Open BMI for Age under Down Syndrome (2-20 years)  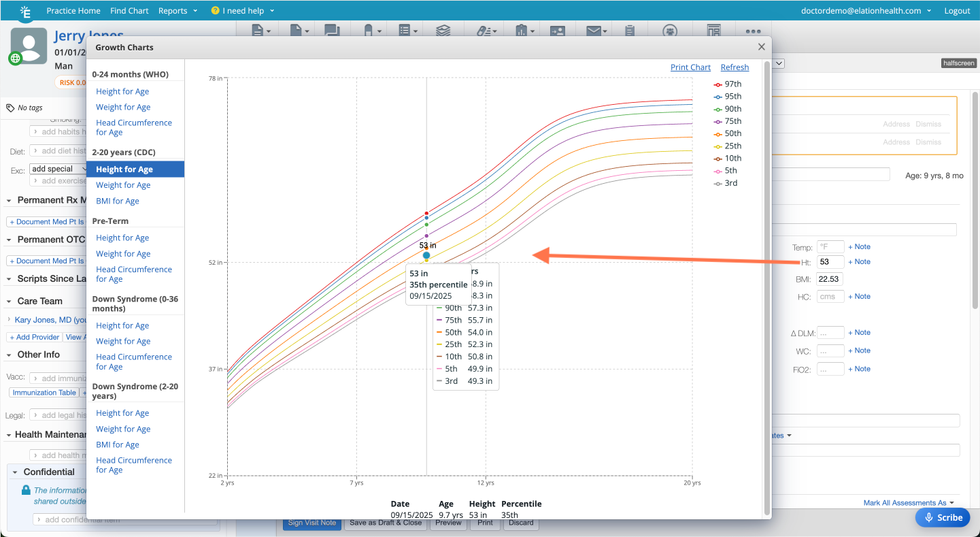click(x=118, y=445)
